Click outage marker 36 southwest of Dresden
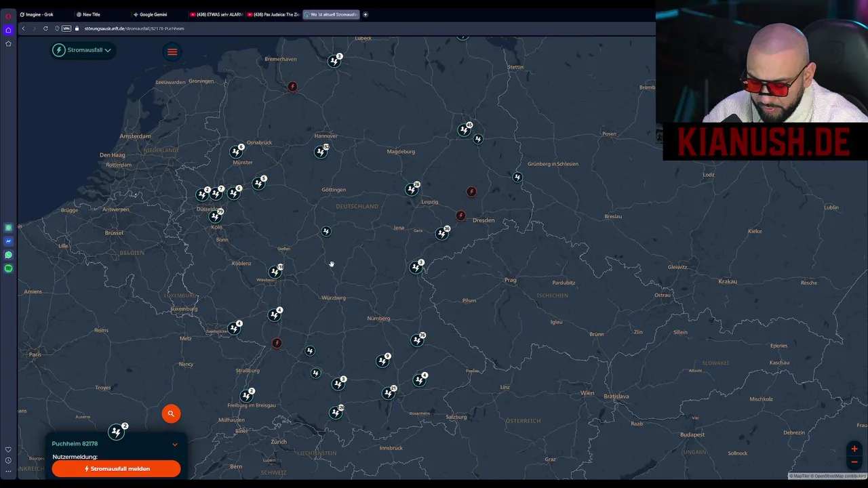The height and width of the screenshot is (488, 868). click(x=443, y=233)
